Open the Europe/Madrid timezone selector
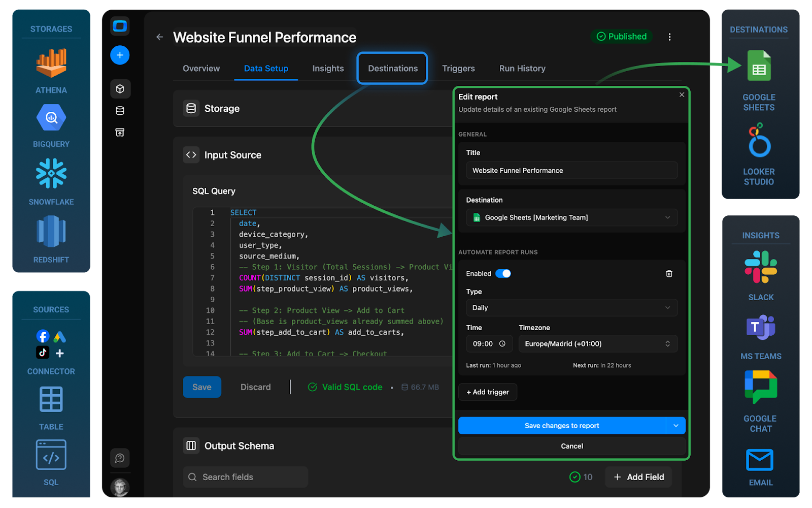Viewport: 812px width, 508px height. (598, 343)
